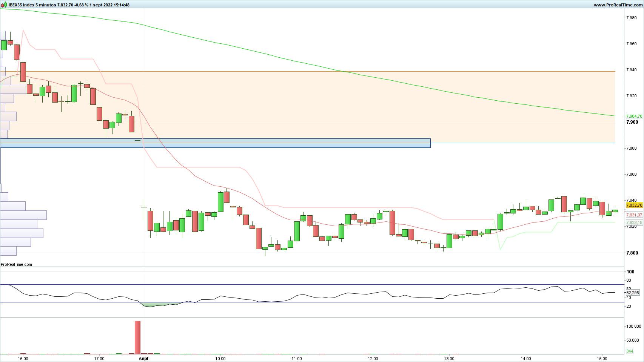Click the candlestick chart icon beside IBEX35 title
Viewport: 644px width, 362px height.
[4, 5]
